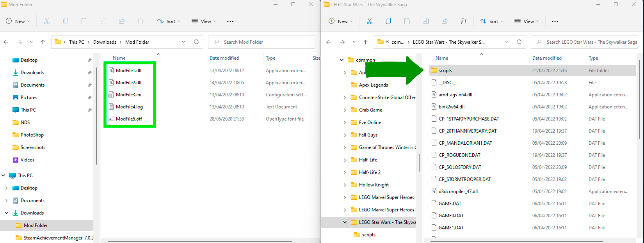Sort LEGO Star Wars files by Date modified
This screenshot has width=644, height=243.
click(547, 58)
